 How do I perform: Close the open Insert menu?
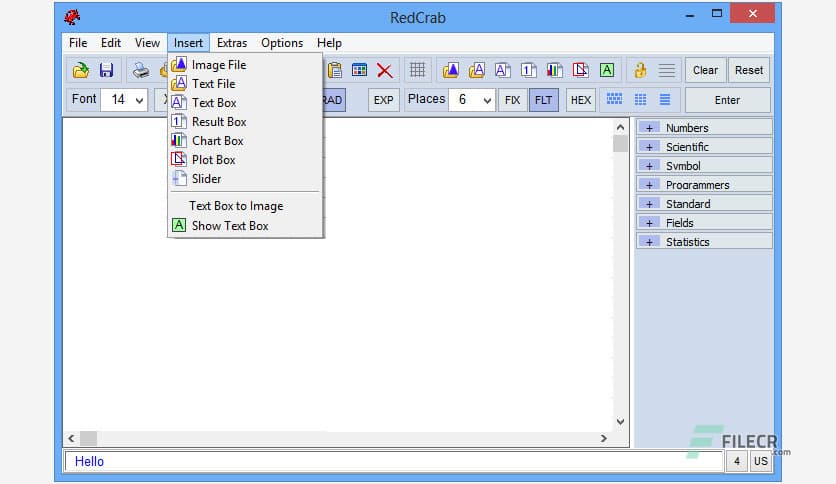click(x=188, y=43)
